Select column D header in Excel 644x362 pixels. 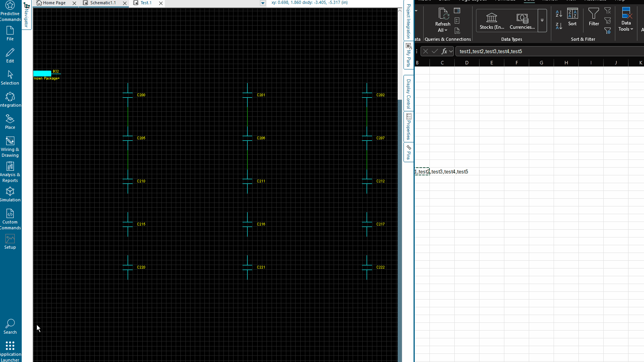point(467,62)
